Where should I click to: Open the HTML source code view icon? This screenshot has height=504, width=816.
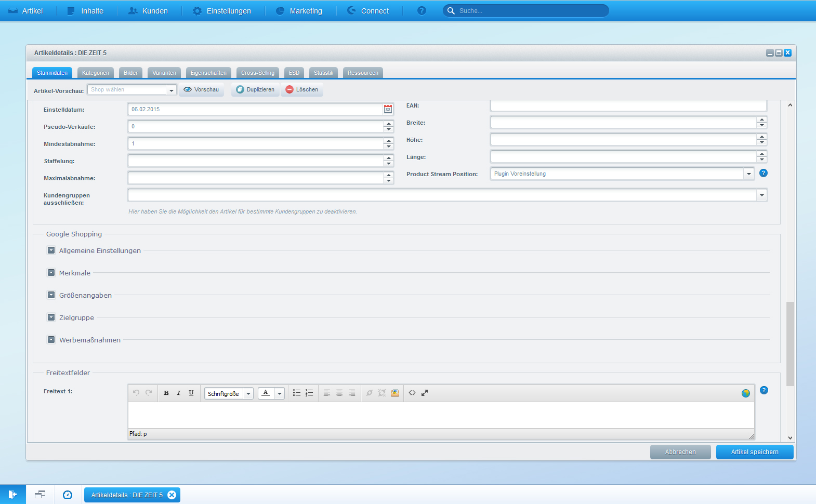(412, 393)
